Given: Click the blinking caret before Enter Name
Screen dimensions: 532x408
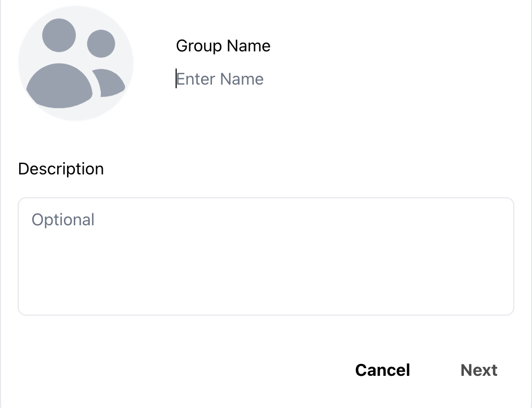Looking at the screenshot, I should (x=176, y=78).
